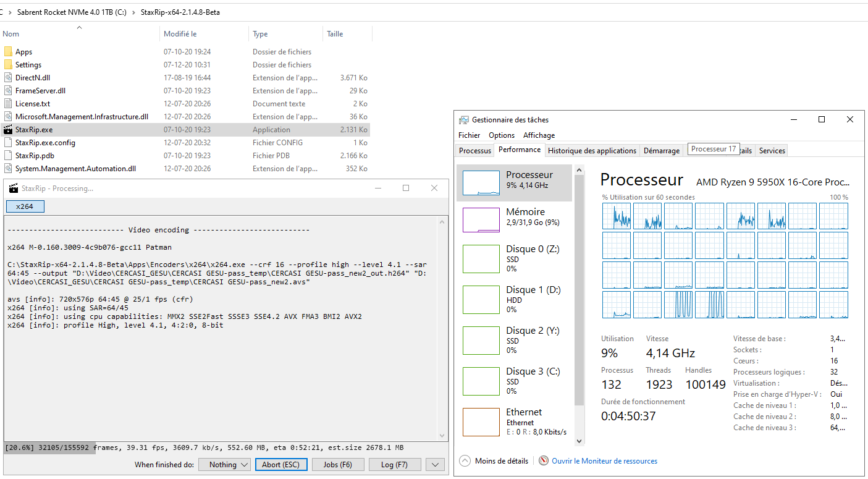Click the up arrow of the StaxRip log scrollbar
This screenshot has height=479, width=868.
[442, 222]
